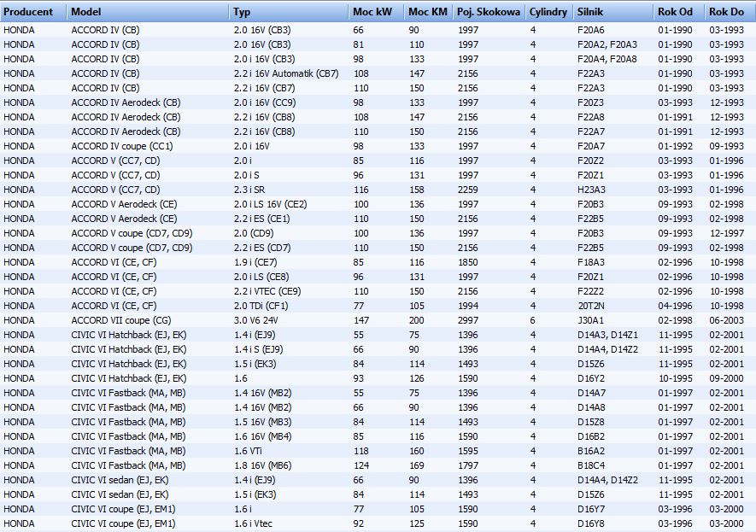This screenshot has height=532, width=756.
Task: Select the 1.8 16V (MB6) type cell
Action: click(262, 465)
